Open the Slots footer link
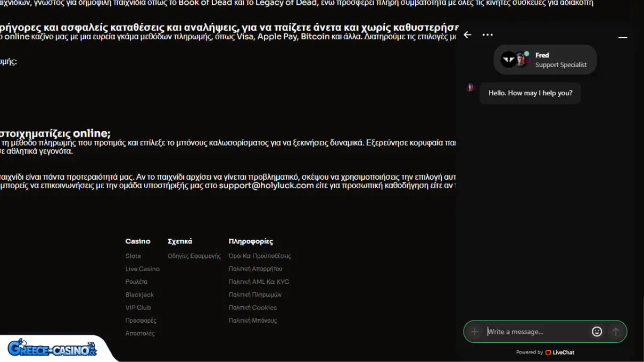Screen dimensions: 644x362 (x=133, y=256)
